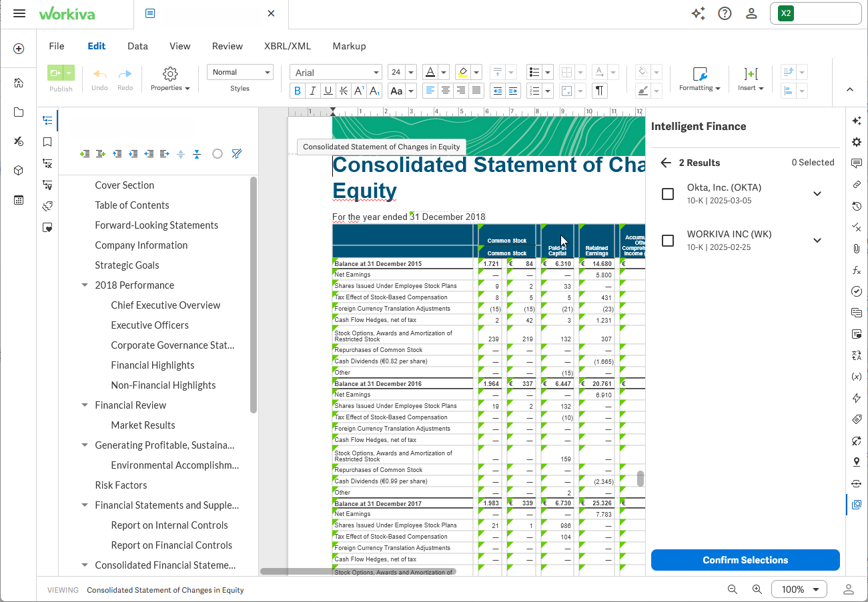The width and height of the screenshot is (868, 602).
Task: Open the Settings gear in right rail
Action: tap(857, 142)
